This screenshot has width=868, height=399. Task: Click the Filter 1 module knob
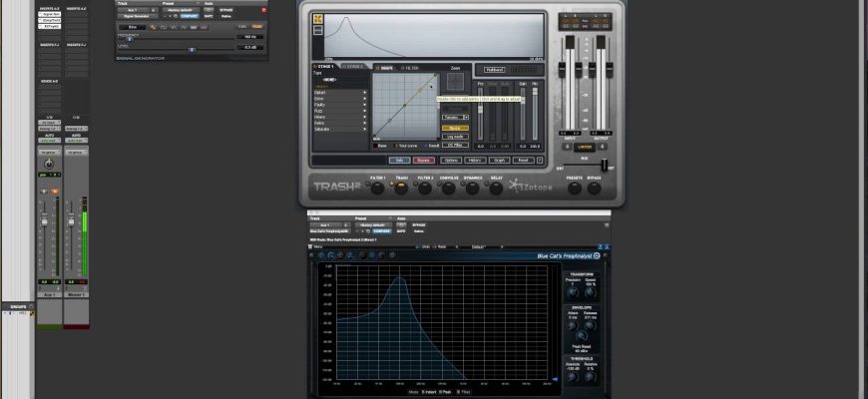[378, 186]
